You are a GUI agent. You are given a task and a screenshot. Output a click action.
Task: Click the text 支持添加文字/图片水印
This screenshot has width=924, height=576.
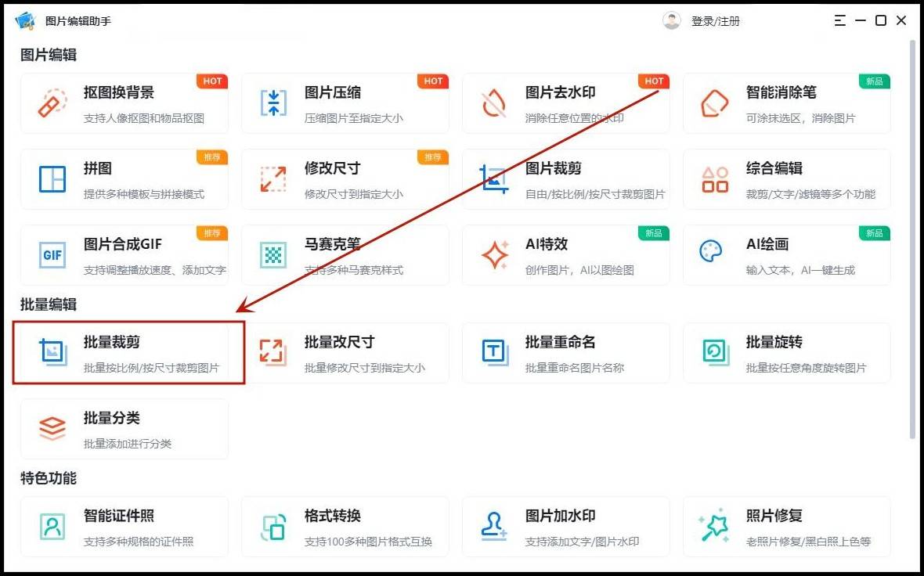pyautogui.click(x=583, y=542)
